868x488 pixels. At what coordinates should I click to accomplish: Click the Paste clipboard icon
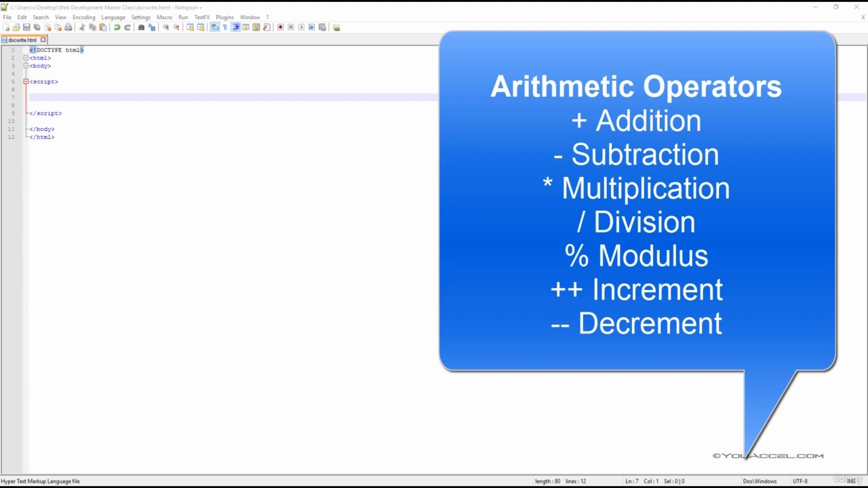coord(103,27)
